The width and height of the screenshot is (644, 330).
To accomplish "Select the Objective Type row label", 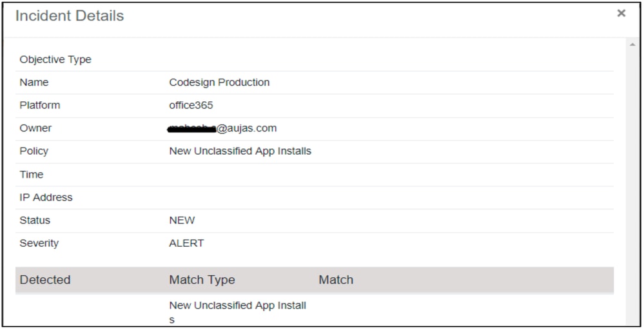I will pyautogui.click(x=55, y=59).
